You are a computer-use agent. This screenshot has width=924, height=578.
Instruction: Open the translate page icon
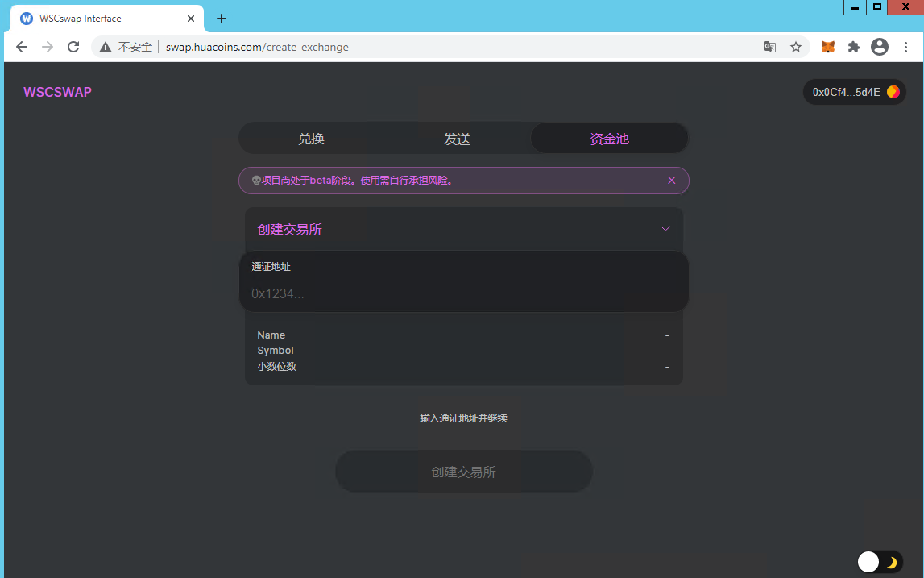coord(769,48)
